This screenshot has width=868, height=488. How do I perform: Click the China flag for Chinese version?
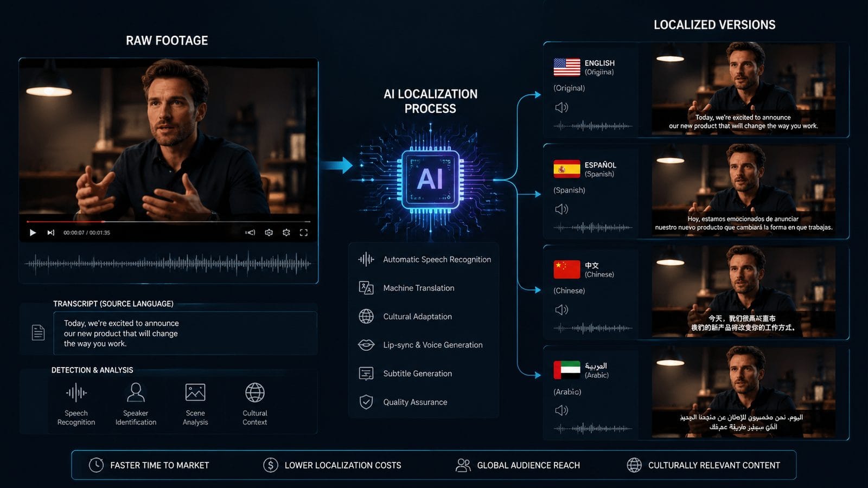(567, 269)
